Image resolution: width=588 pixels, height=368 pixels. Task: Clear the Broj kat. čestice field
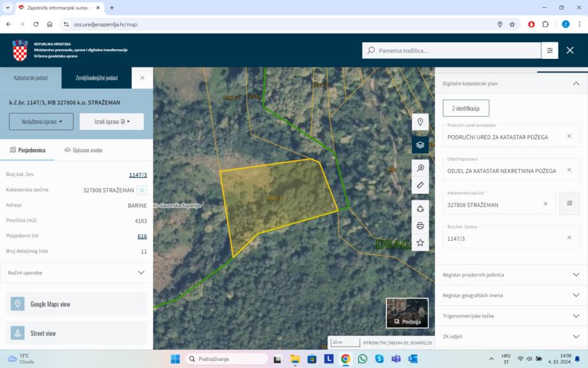tap(569, 237)
